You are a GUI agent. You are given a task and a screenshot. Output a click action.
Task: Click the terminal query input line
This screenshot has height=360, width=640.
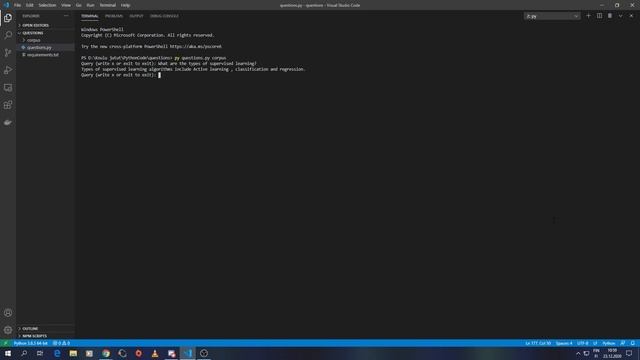[121, 75]
